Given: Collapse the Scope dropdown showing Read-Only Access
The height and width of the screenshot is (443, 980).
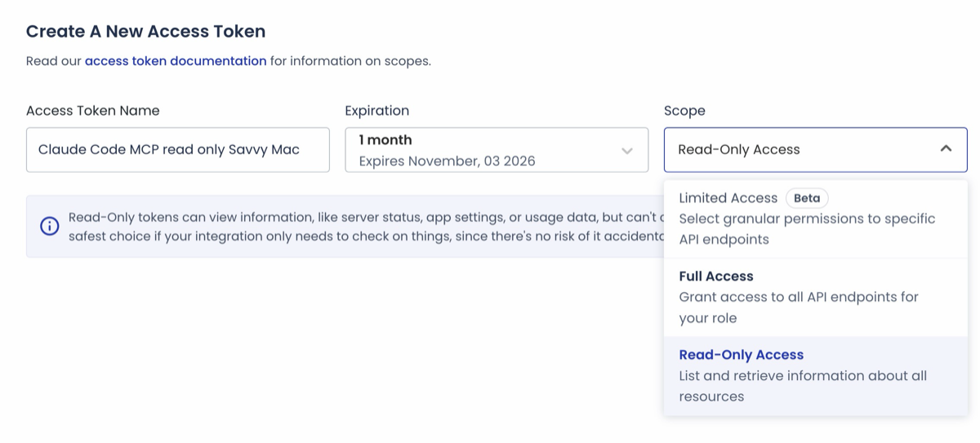Looking at the screenshot, I should (816, 149).
